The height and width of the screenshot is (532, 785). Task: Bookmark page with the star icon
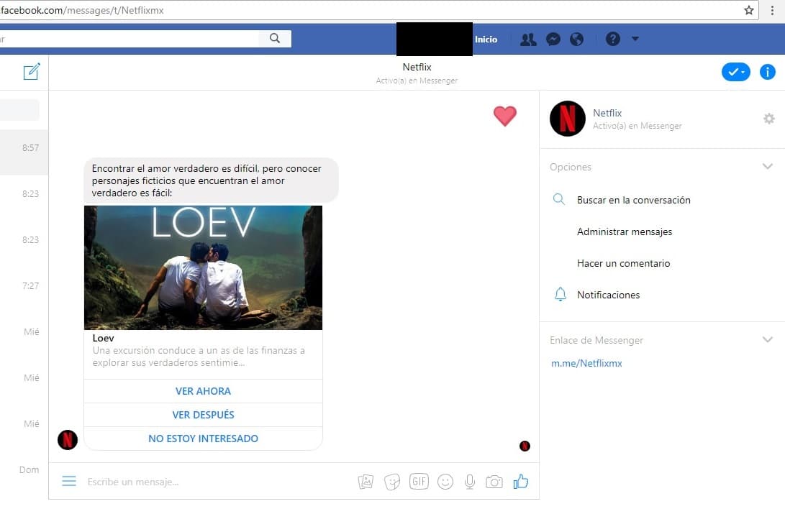(749, 10)
